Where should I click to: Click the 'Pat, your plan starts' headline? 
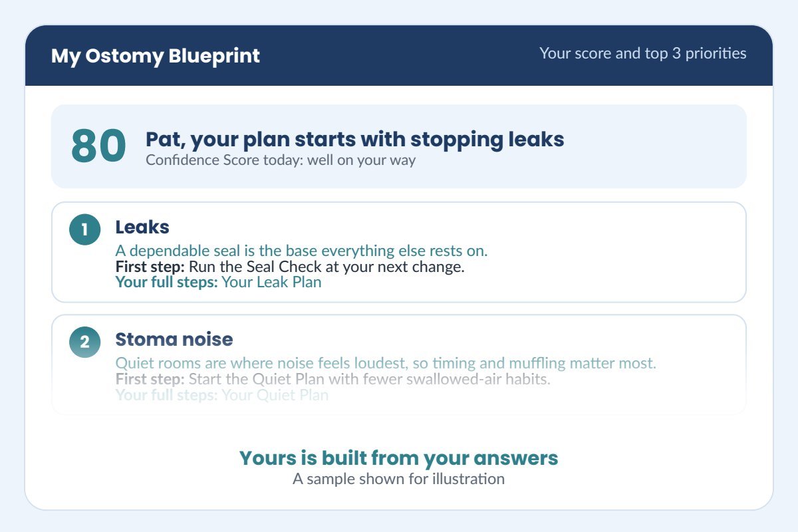[x=355, y=140]
